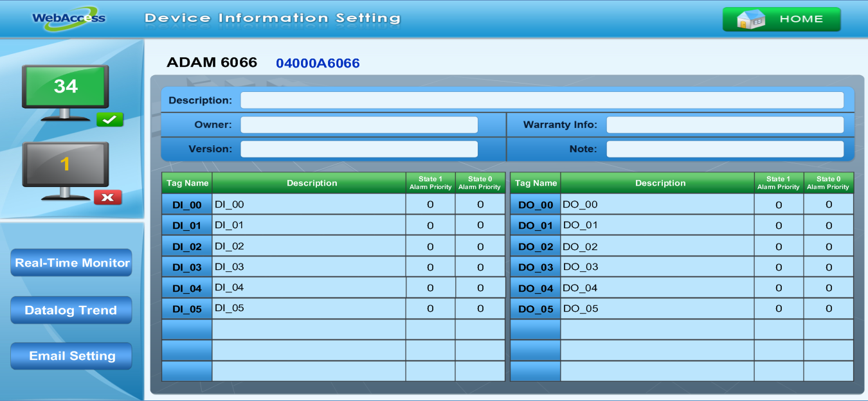868x401 pixels.
Task: Open Real-Time Monitor
Action: (x=71, y=263)
